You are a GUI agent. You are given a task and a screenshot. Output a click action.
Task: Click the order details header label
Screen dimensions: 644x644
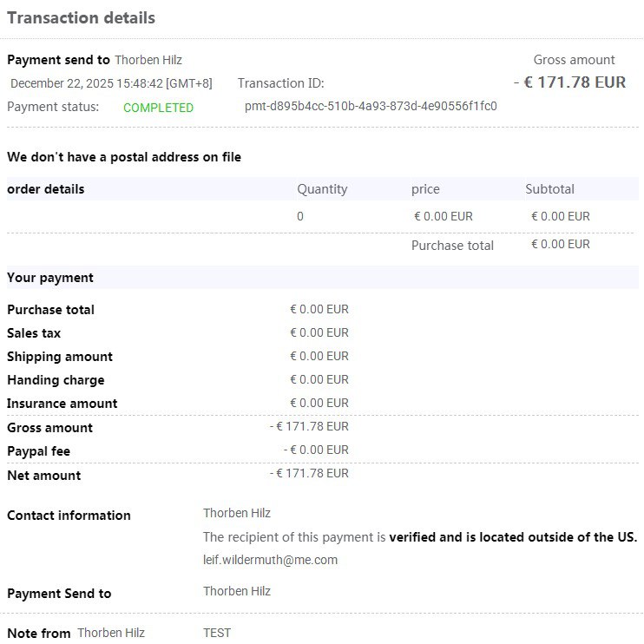click(x=46, y=189)
